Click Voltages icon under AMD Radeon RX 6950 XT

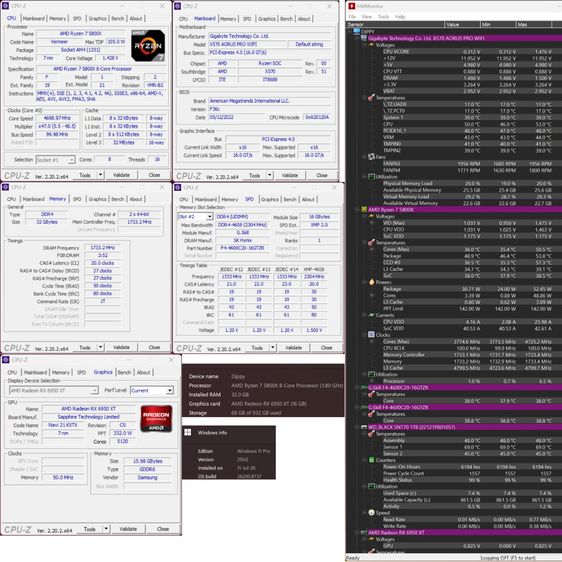coord(371,539)
